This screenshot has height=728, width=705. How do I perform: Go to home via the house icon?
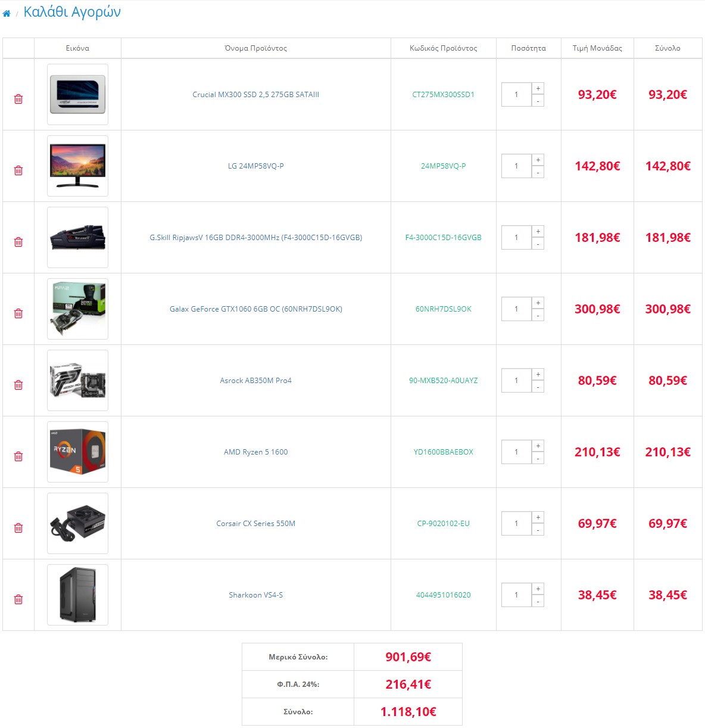7,13
